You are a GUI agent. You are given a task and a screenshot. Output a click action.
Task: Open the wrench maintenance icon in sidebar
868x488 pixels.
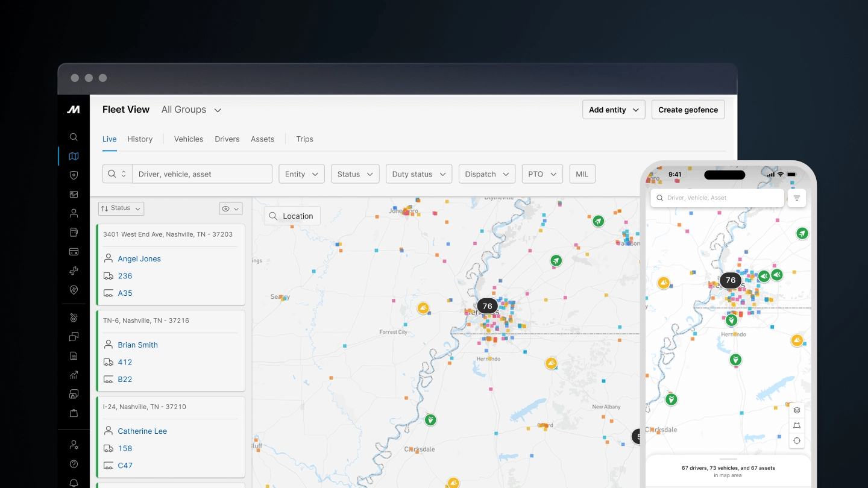pos(74,271)
